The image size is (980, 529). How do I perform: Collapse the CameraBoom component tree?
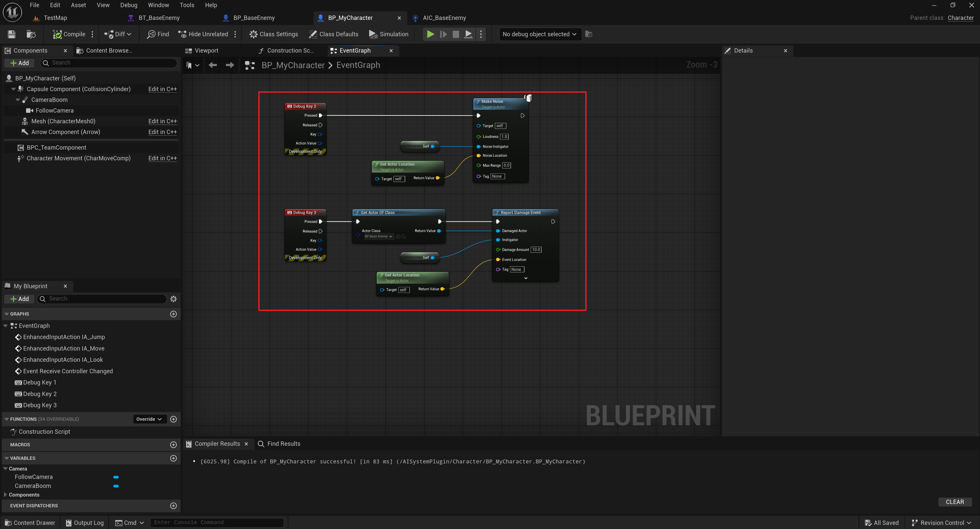18,100
